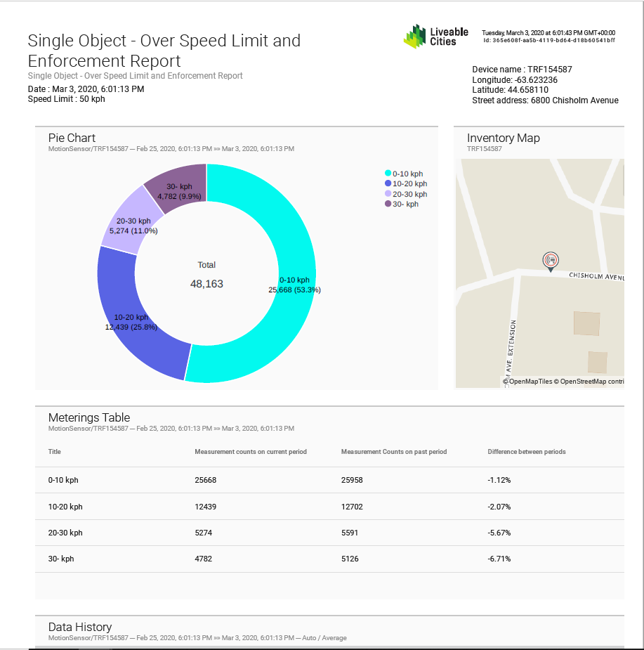
Task: Click the -1.12% difference cell
Action: pos(499,480)
